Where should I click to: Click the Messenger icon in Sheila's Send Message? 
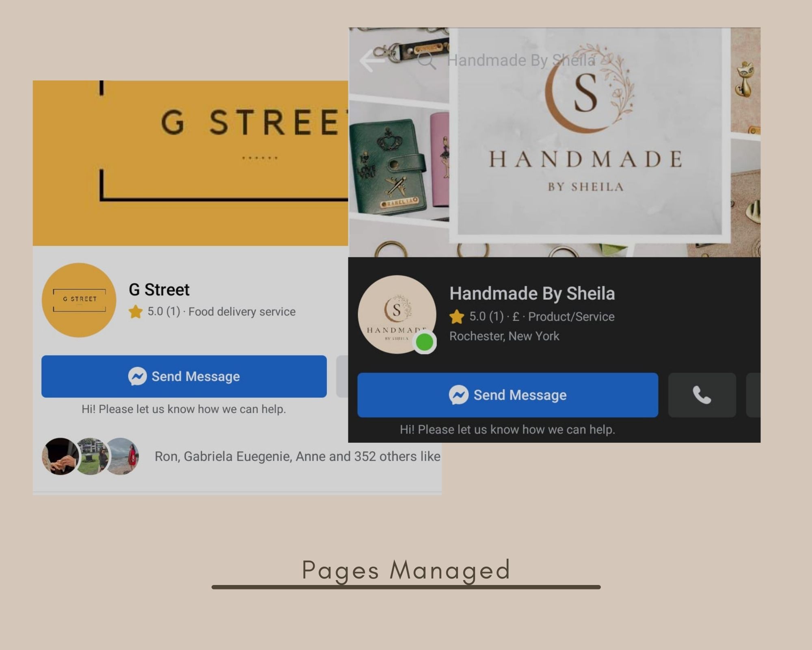click(459, 395)
